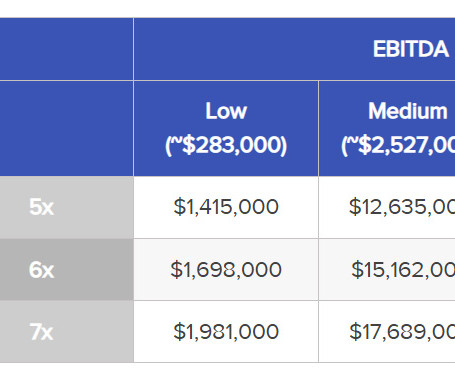
Task: Click the 5x multiple row label
Action: coord(67,207)
